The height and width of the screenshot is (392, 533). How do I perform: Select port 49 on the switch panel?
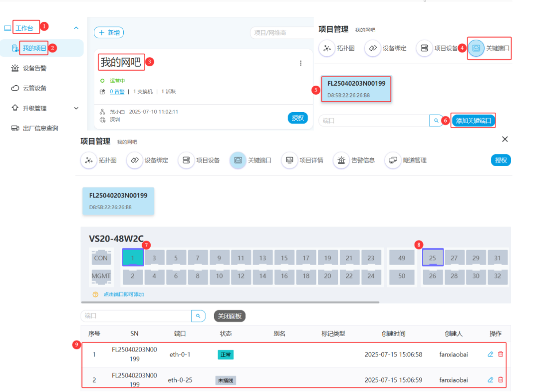[x=402, y=258]
